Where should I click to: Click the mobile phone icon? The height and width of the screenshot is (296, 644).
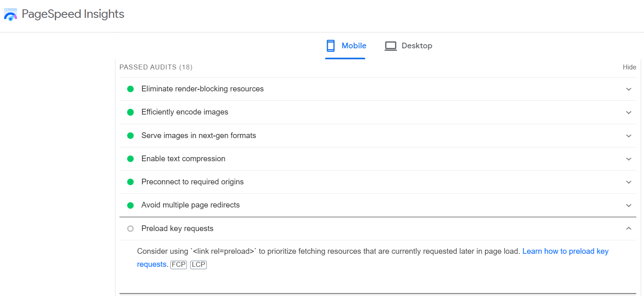click(331, 46)
